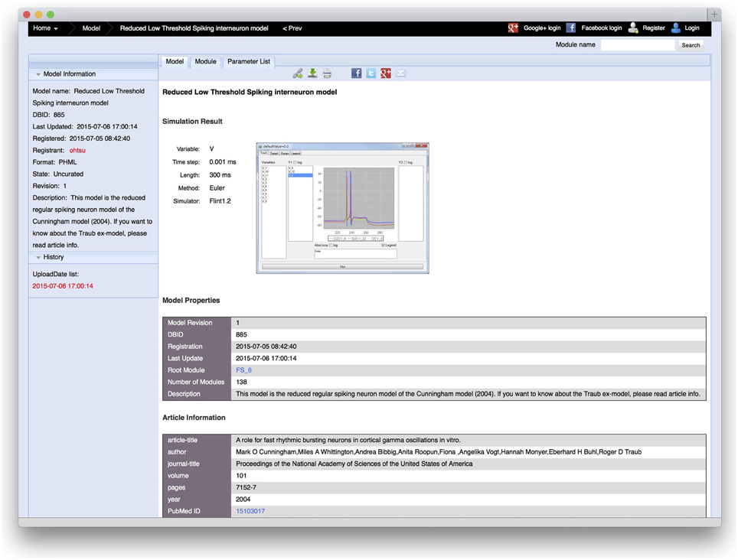Open a new browser tab with plus
This screenshot has height=560, width=738.
[x=714, y=14]
